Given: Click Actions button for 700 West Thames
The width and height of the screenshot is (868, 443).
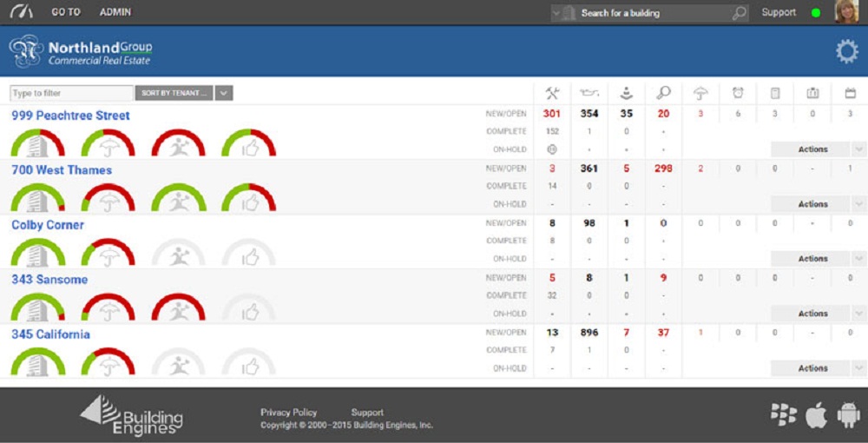Looking at the screenshot, I should tap(811, 204).
